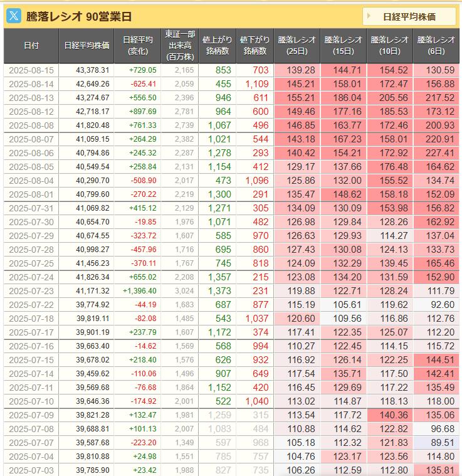Click the 騰落レシオ(6日) column header
The image size is (462, 476).
(x=436, y=45)
